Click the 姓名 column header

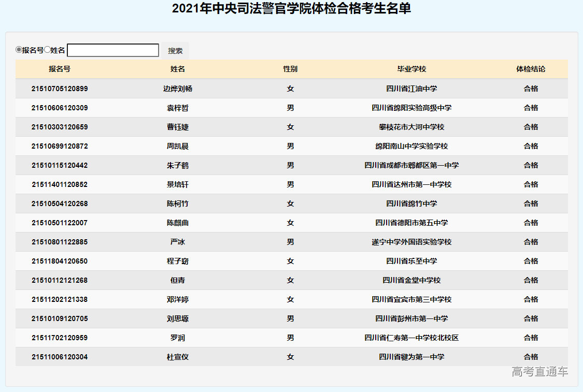178,69
